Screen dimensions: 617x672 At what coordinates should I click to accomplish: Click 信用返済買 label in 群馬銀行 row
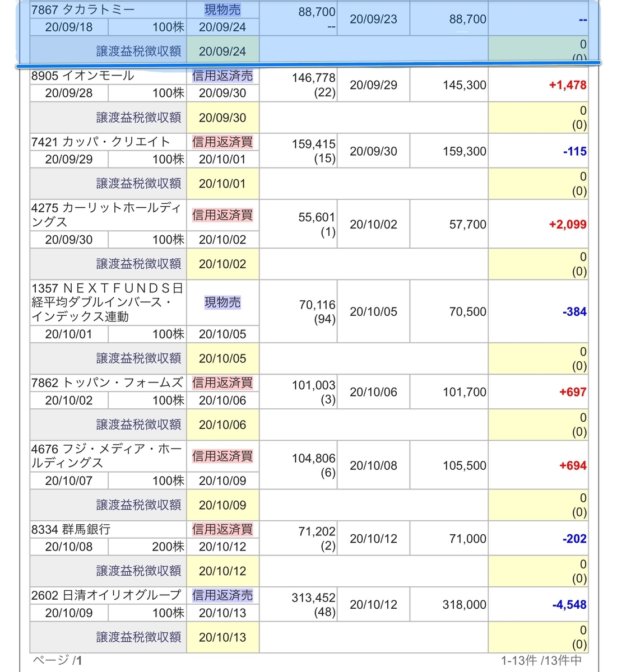(x=222, y=529)
